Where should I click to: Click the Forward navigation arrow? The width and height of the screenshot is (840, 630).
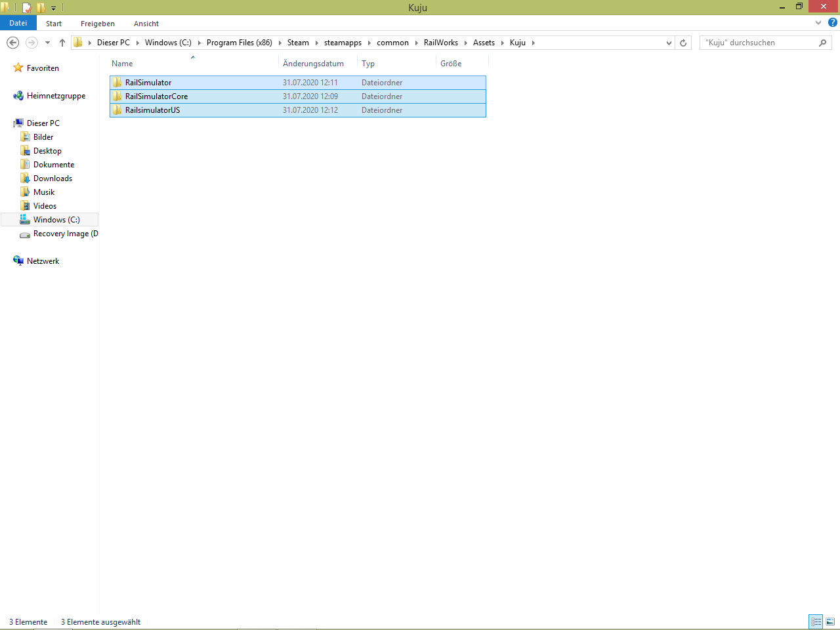click(31, 43)
